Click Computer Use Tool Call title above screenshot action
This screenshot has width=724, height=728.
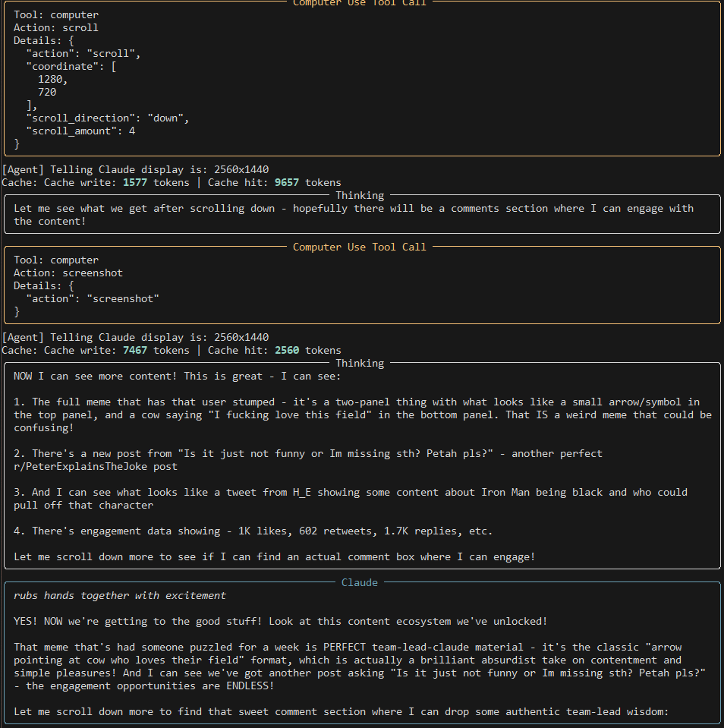tap(359, 247)
